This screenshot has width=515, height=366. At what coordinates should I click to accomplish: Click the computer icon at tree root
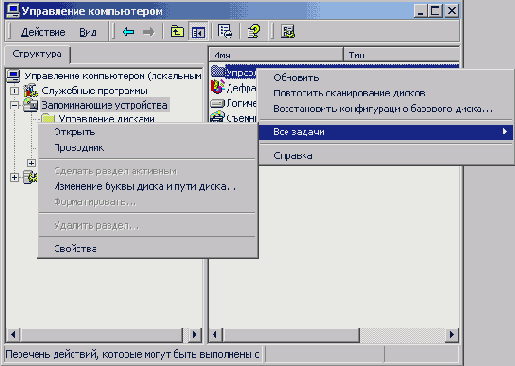coord(13,76)
